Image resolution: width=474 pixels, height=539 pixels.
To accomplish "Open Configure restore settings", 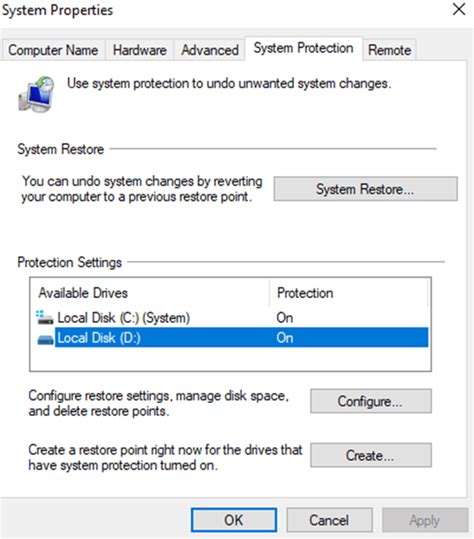I will [371, 401].
